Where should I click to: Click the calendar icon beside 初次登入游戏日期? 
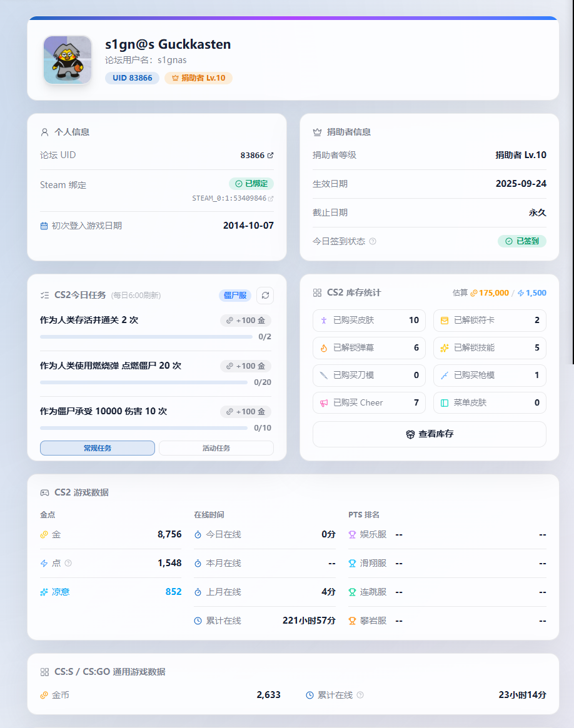coord(44,226)
